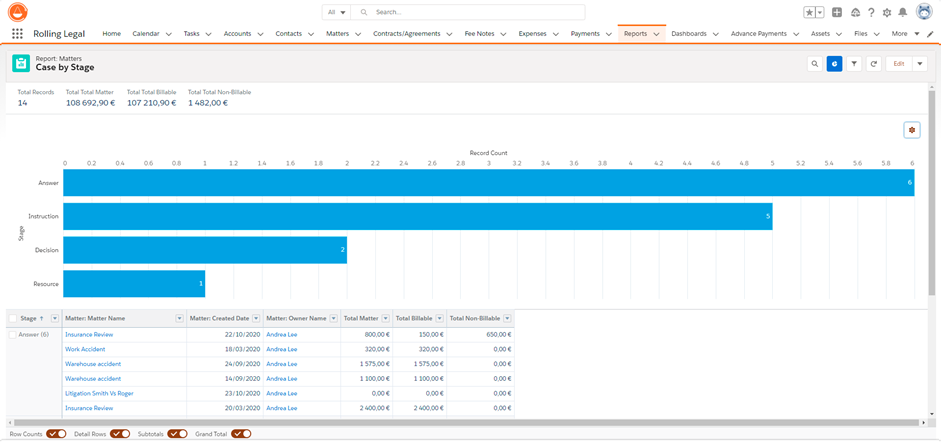The image size is (941, 444).
Task: Click the Trailhead guidance cloud icon
Action: tap(855, 12)
